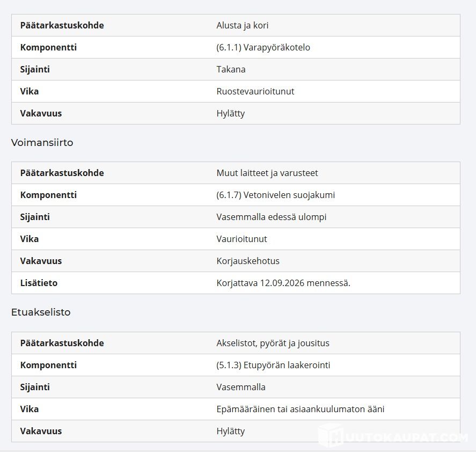Click Epämääräinen tai asiaankuulumaton ääni text
Viewport: 476px width, 453px height.
[x=300, y=410]
